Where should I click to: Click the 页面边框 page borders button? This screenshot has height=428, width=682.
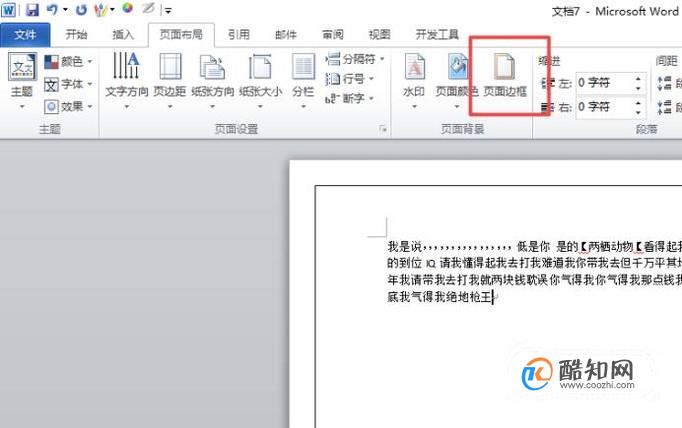505,76
